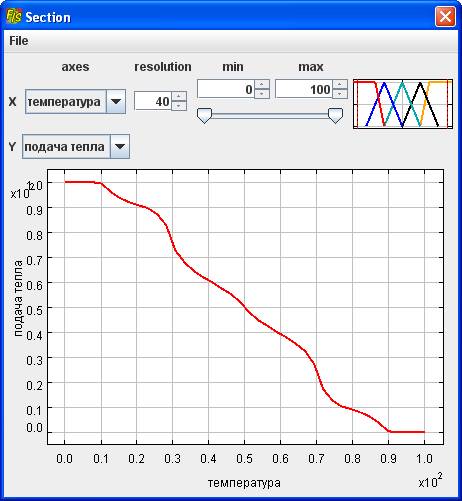Screen dimensions: 462x501
Task: Click the right range slider handle
Action: tap(335, 116)
